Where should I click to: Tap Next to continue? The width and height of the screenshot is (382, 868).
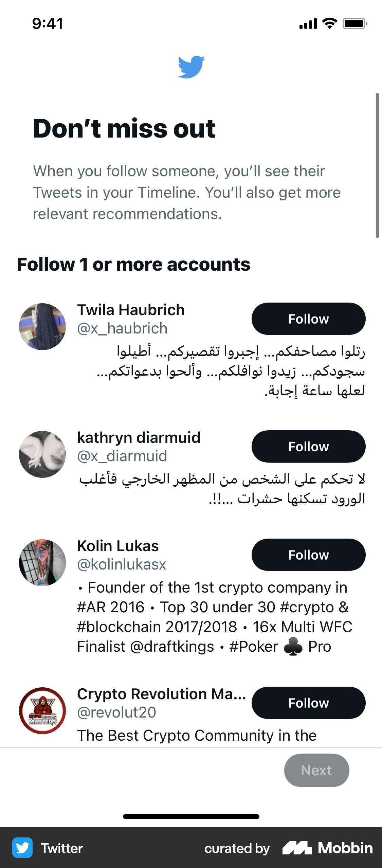click(316, 770)
